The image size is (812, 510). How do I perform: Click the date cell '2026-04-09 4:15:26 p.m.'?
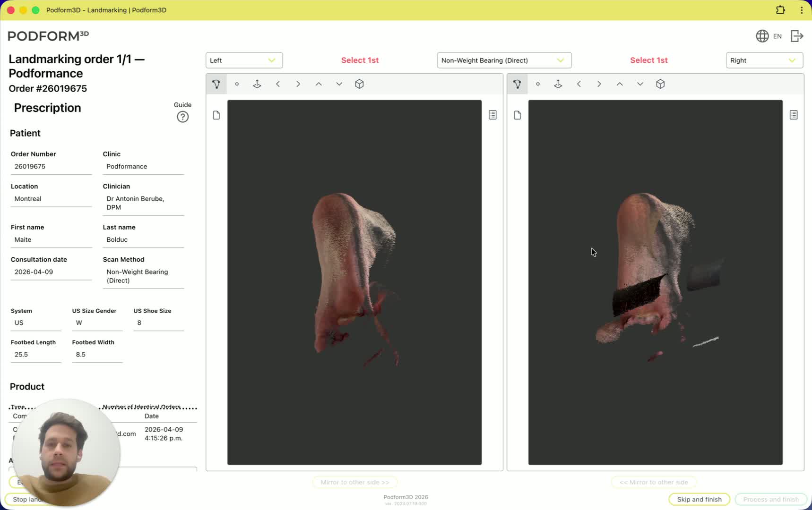pyautogui.click(x=164, y=434)
